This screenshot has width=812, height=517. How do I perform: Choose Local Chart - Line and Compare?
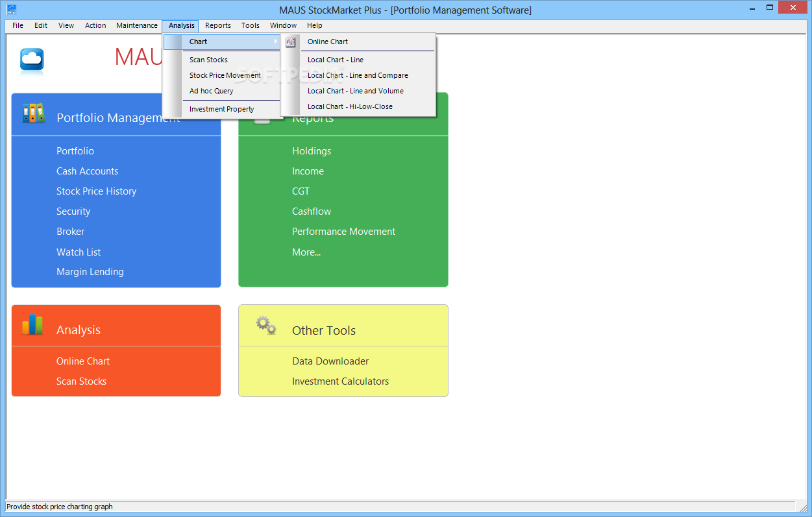(358, 75)
